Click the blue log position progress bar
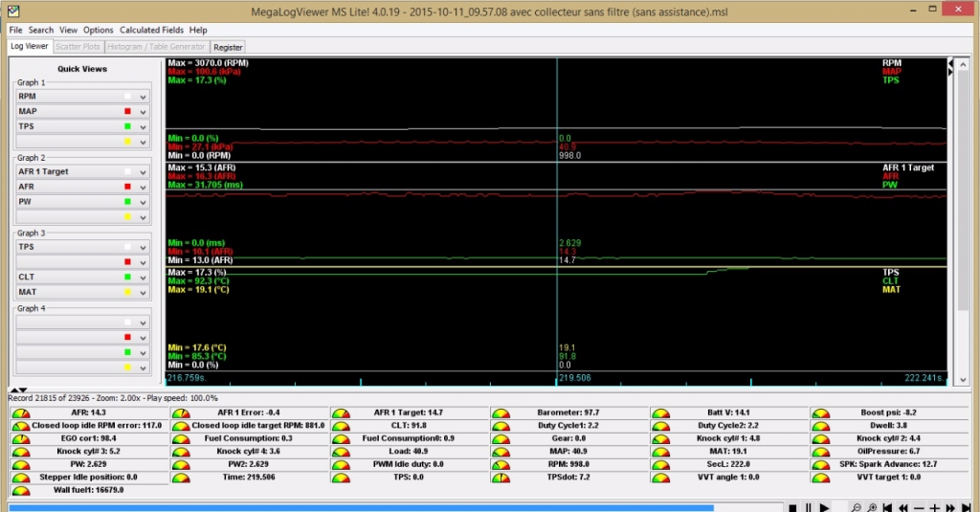 [x=361, y=507]
